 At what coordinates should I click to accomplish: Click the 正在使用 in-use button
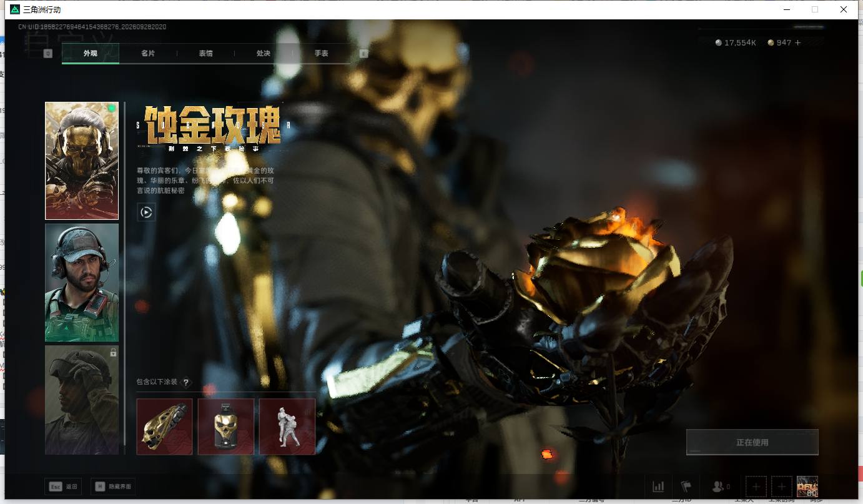coord(752,442)
